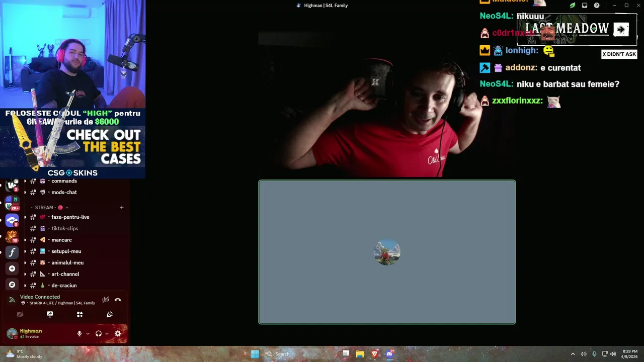Click lonhigh username in chat overlay
The image size is (644, 362).
(x=522, y=51)
